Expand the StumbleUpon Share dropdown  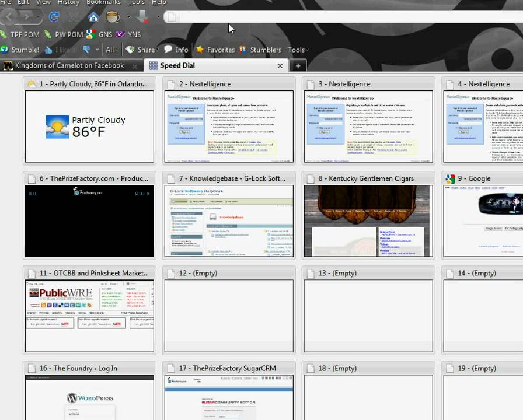142,50
